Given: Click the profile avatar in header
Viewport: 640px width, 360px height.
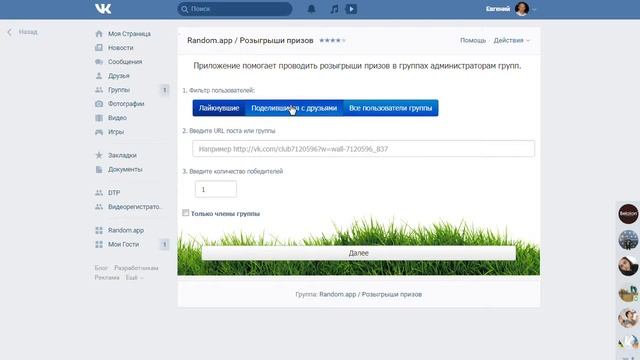Looking at the screenshot, I should pos(522,9).
